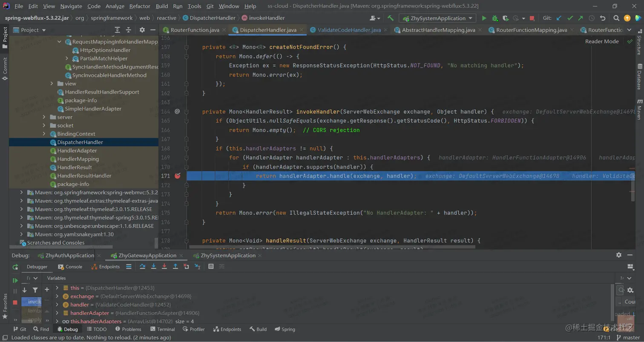
Task: Open the TODO tool window
Action: [x=96, y=329]
